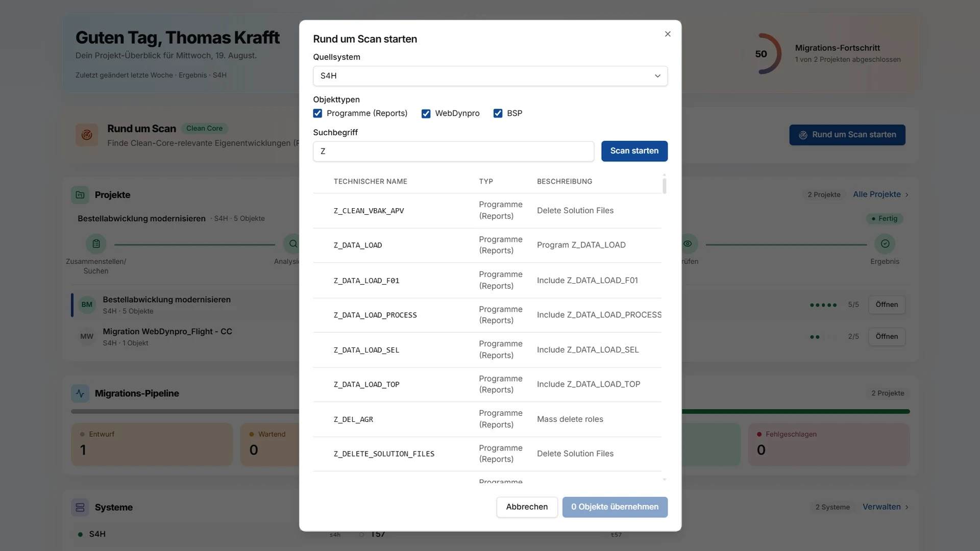Click the TYP column header

(485, 182)
